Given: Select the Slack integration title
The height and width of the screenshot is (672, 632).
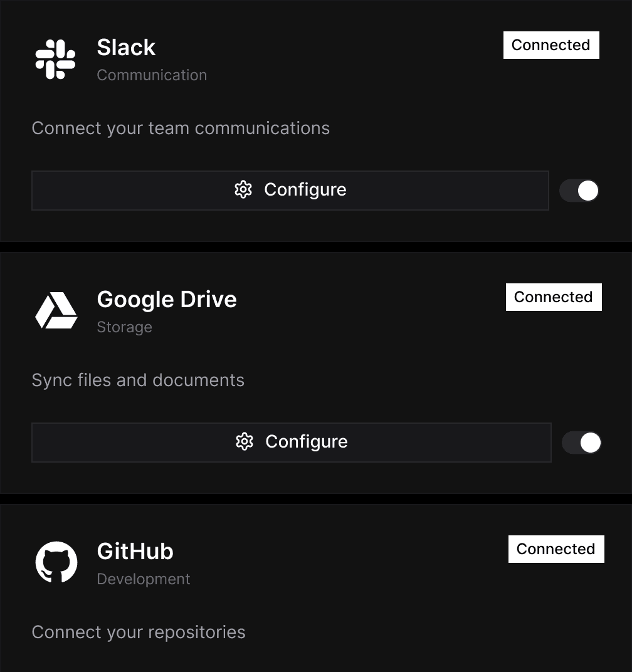Looking at the screenshot, I should tap(126, 48).
